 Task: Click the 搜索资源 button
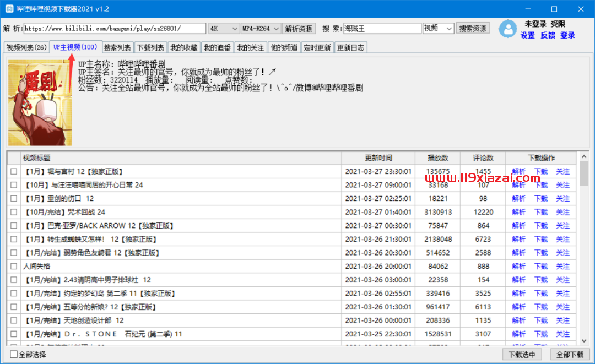(473, 29)
